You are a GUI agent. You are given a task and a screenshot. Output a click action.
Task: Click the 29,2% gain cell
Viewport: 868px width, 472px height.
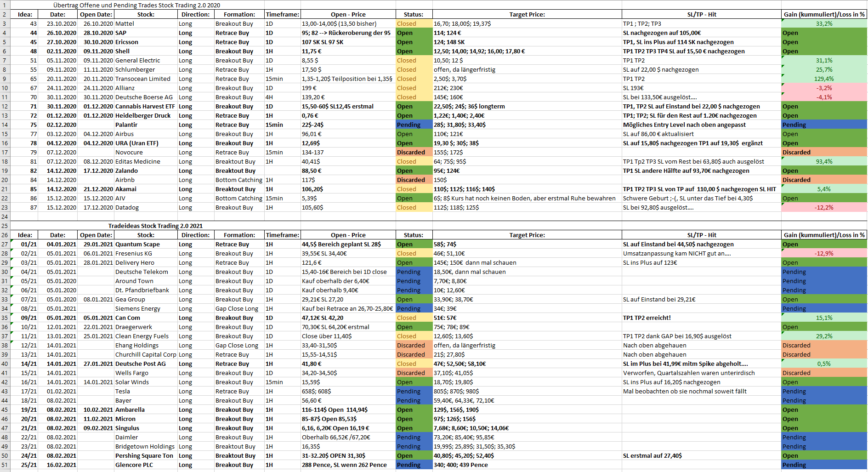coord(824,336)
